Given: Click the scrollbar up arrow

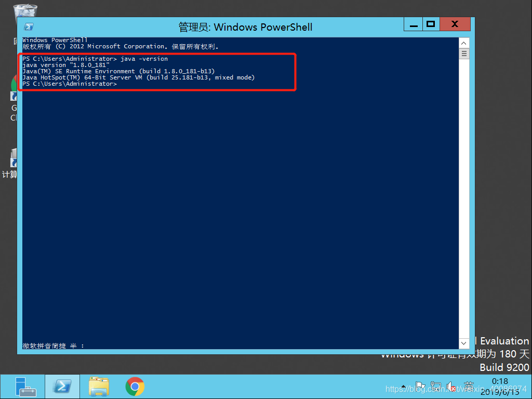Looking at the screenshot, I should pos(463,42).
